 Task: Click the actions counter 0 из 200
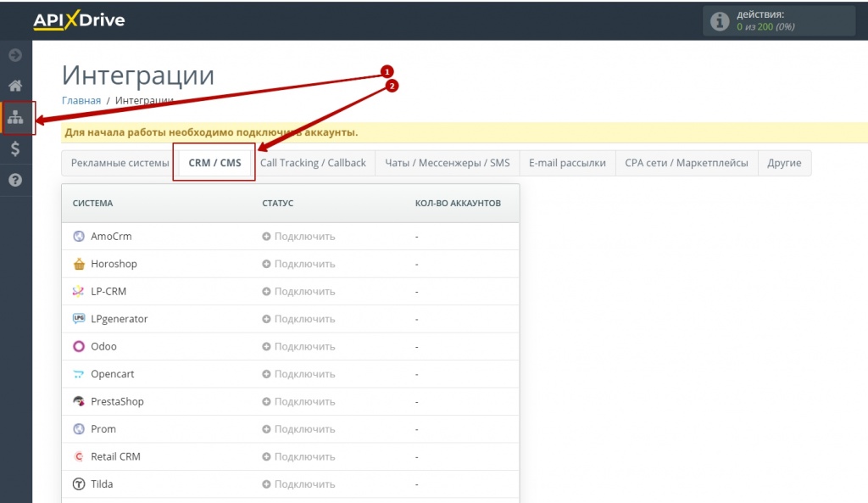[765, 26]
